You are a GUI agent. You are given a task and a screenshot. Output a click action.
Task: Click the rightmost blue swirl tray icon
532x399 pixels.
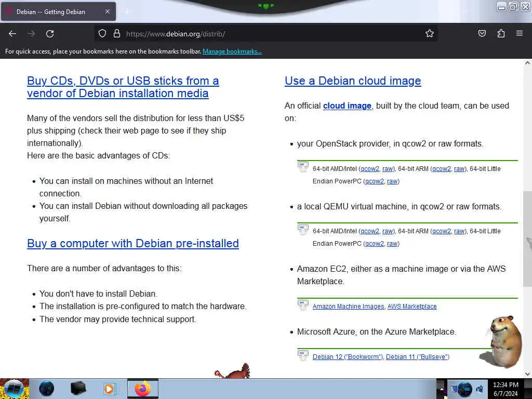tap(480, 389)
